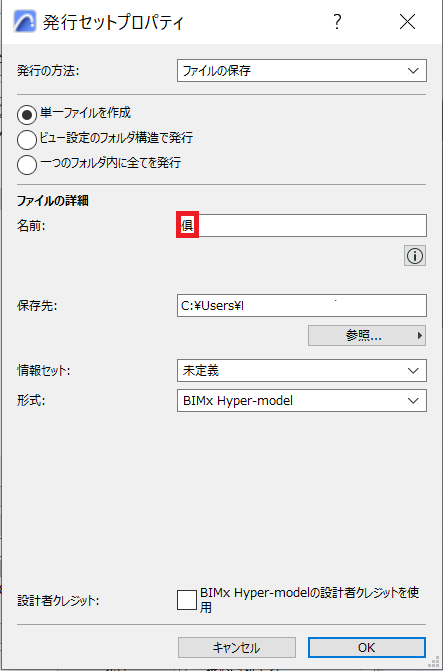The width and height of the screenshot is (443, 671).
Task: Click the 参照... browse button
Action: pyautogui.click(x=367, y=336)
